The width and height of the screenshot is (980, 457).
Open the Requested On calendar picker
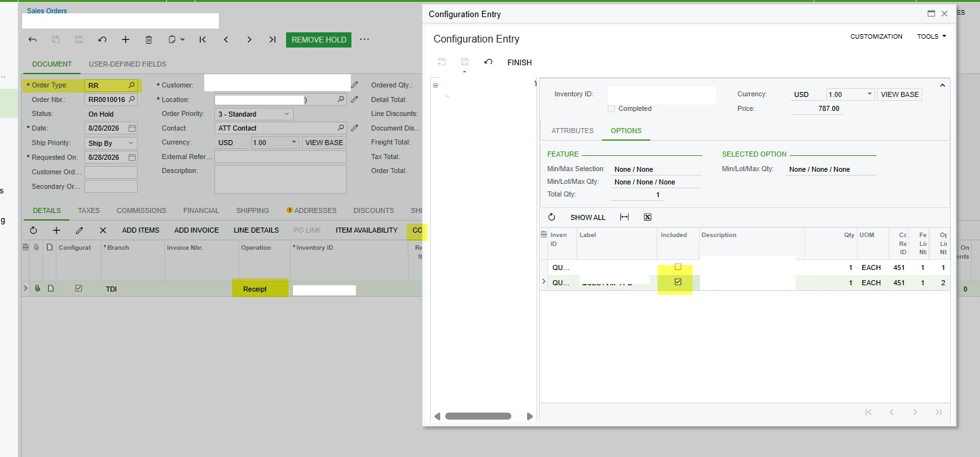tap(132, 157)
